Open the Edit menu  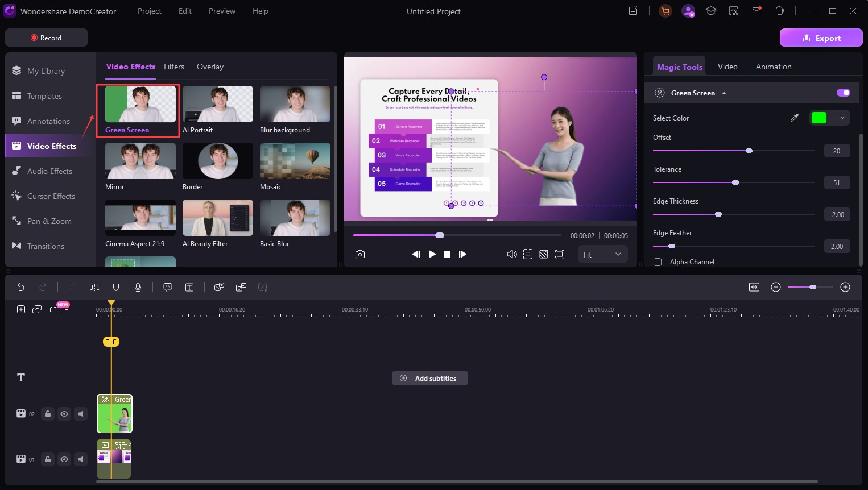(x=185, y=11)
